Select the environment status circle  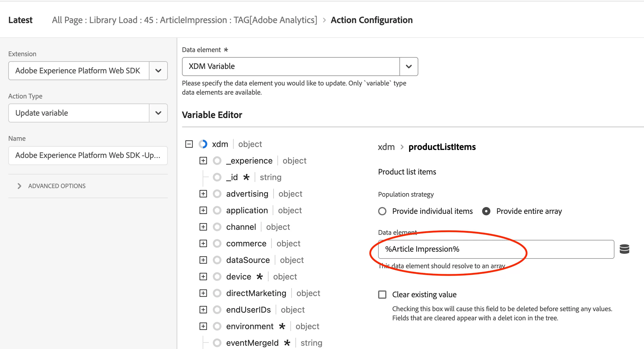click(x=217, y=326)
